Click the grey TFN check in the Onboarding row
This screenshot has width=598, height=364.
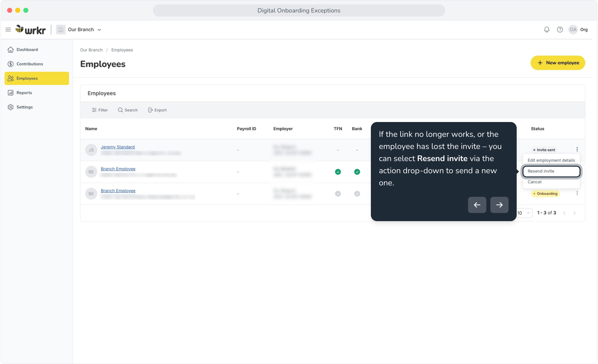point(338,194)
